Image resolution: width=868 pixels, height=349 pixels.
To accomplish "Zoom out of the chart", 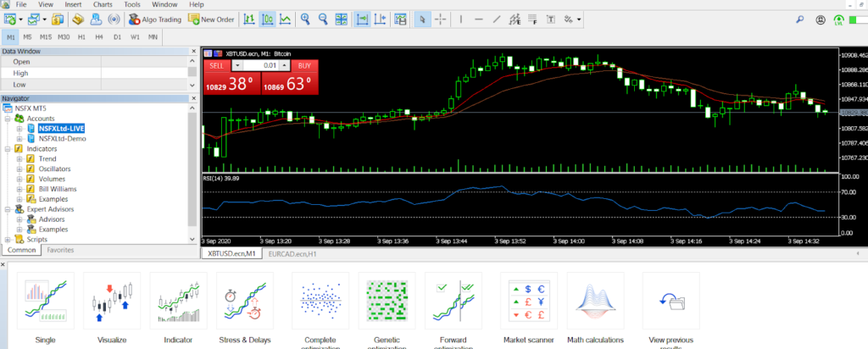I will click(x=323, y=19).
